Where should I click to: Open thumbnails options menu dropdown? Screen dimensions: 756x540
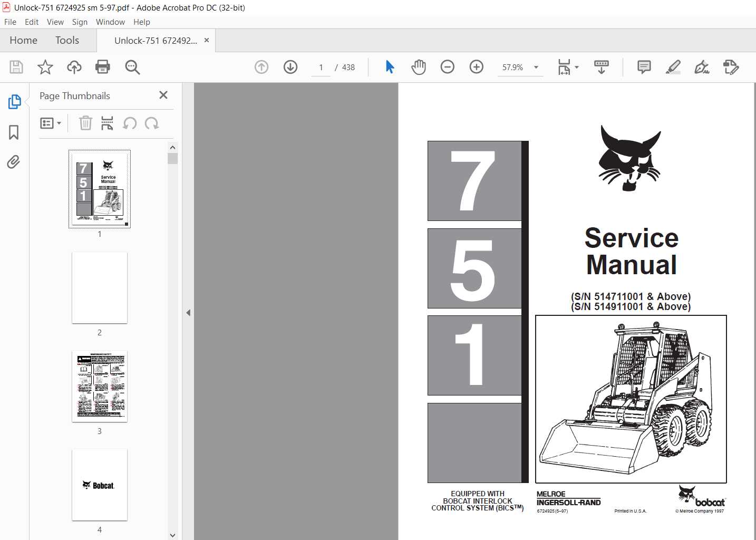coord(51,123)
